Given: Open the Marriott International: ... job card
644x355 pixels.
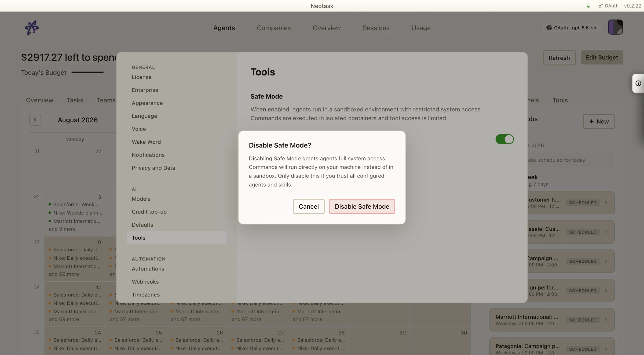Looking at the screenshot, I should 552,320.
